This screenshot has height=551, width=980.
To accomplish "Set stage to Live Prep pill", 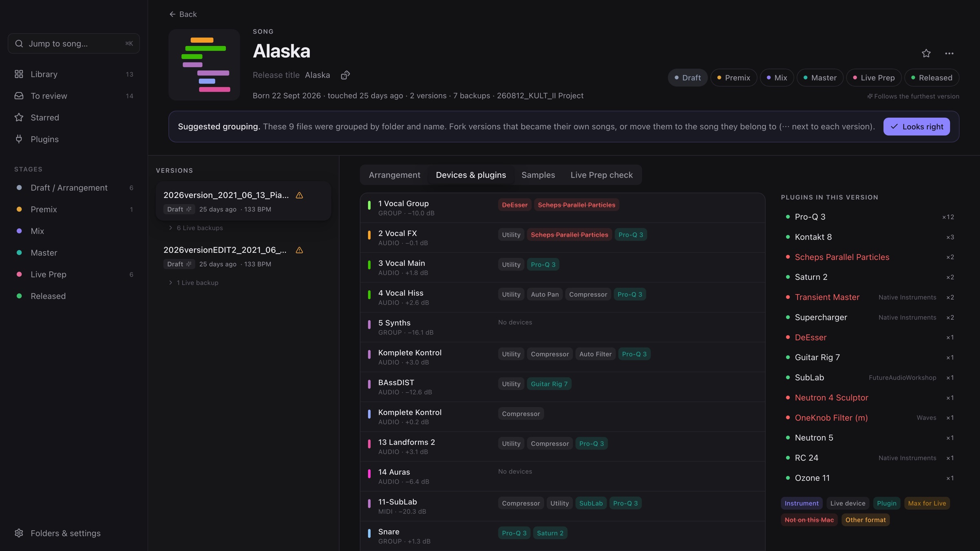I will 874,78.
